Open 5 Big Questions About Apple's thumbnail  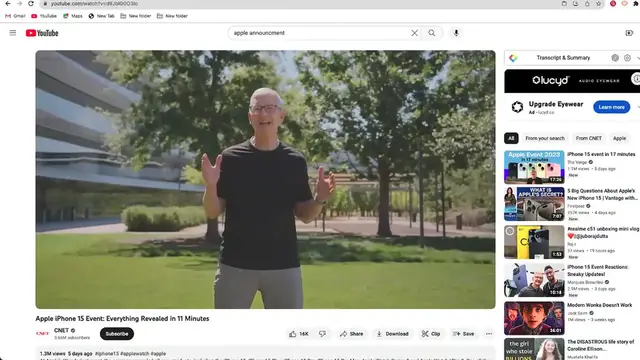pos(534,204)
